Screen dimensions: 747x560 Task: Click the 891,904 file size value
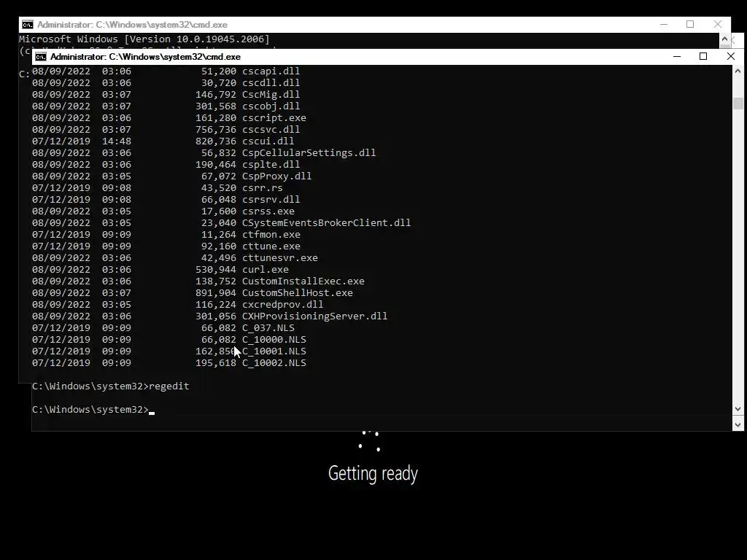(x=216, y=293)
